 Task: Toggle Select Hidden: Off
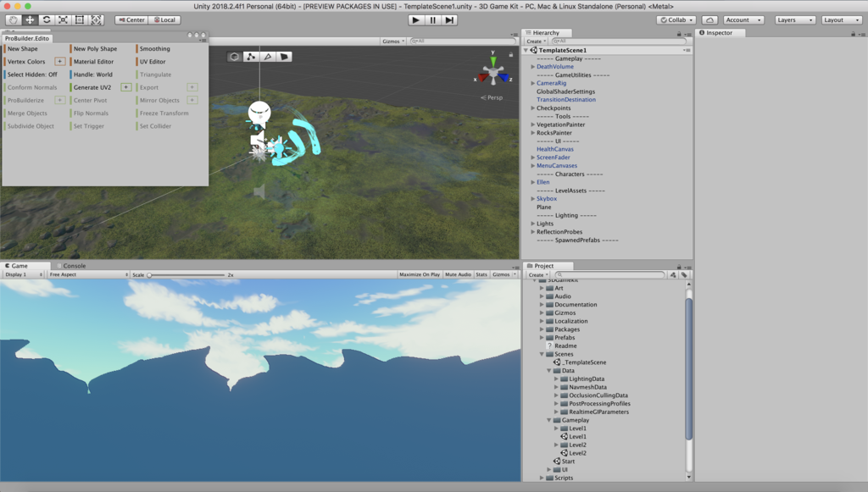[32, 75]
